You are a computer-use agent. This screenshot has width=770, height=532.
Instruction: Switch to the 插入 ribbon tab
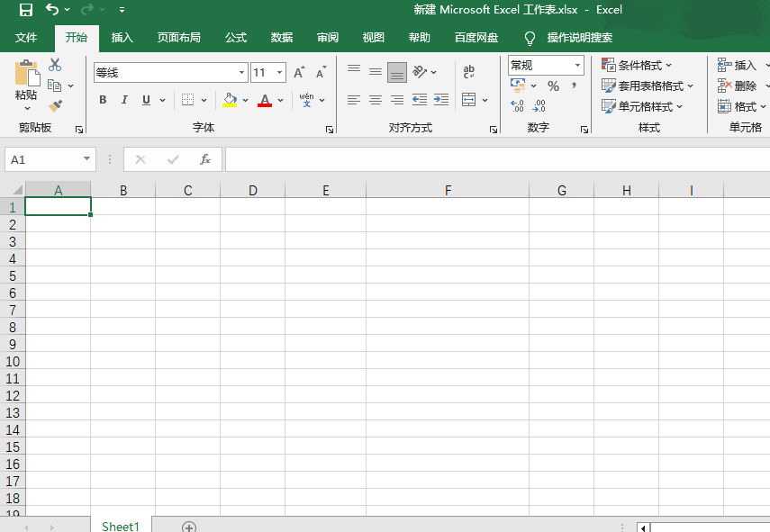[122, 38]
